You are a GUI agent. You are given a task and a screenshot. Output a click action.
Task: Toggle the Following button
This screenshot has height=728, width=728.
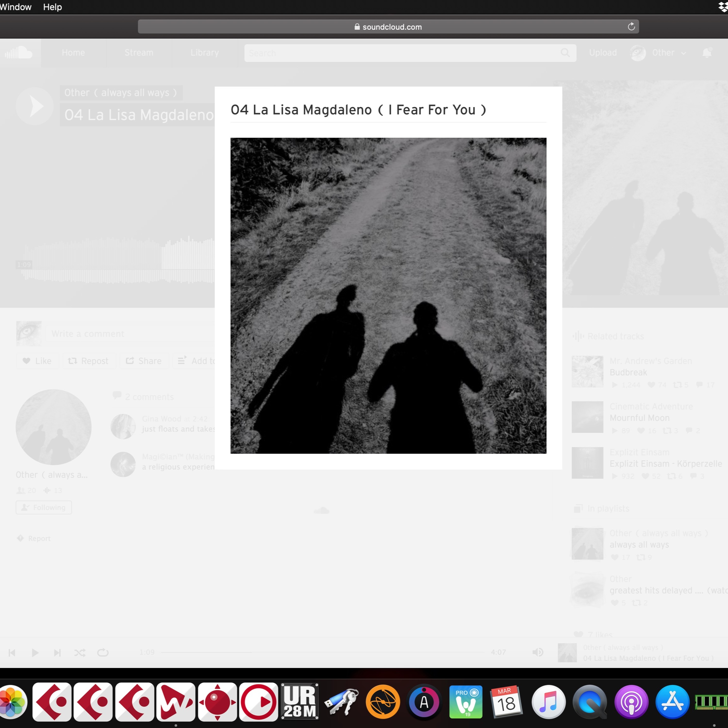(44, 507)
